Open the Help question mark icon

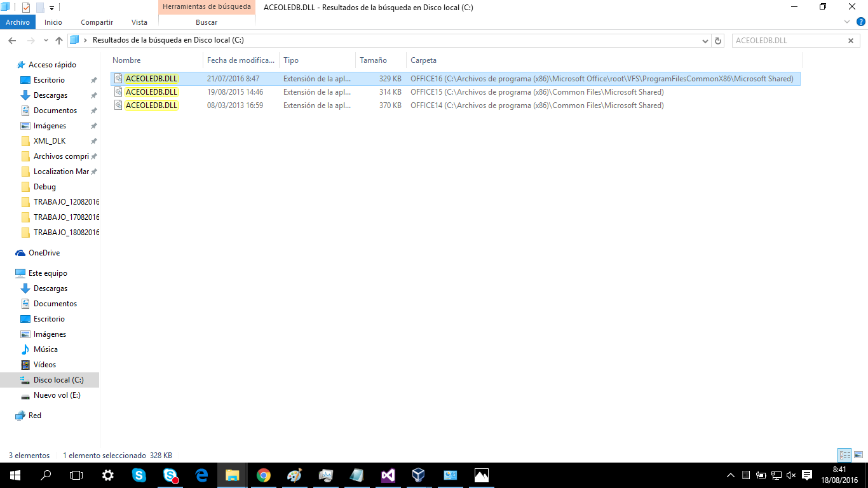[860, 22]
